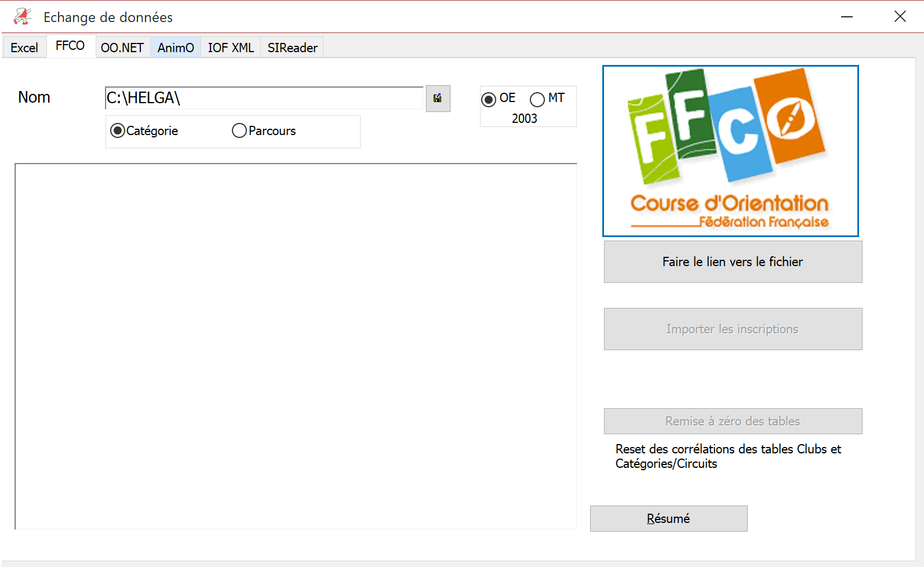Click inside the large empty list area
Image resolution: width=924 pixels, height=567 pixels.
[296, 346]
